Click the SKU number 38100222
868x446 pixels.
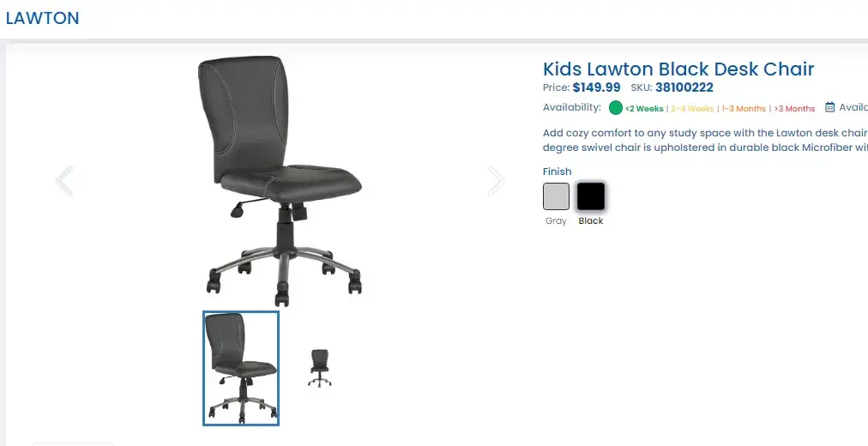(684, 87)
